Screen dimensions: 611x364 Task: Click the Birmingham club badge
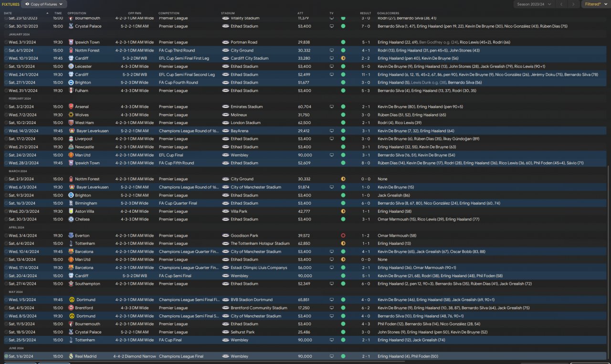coord(71,203)
